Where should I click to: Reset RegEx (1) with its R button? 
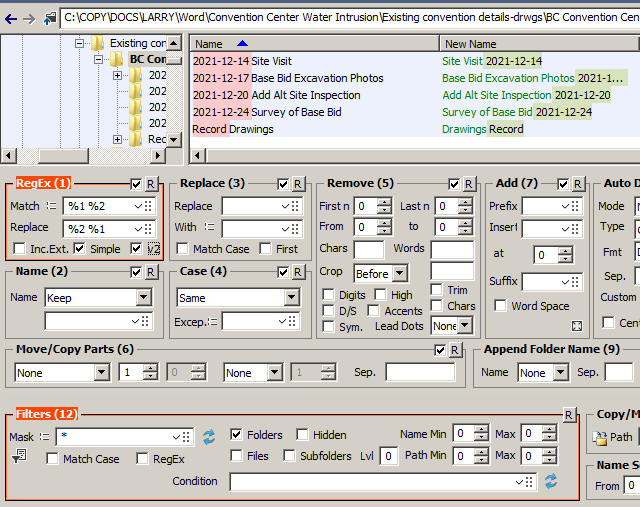point(151,184)
